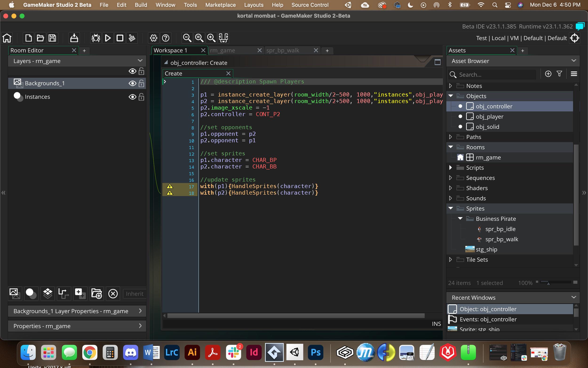The height and width of the screenshot is (368, 588).
Task: Expand the Notes folder
Action: click(450, 86)
